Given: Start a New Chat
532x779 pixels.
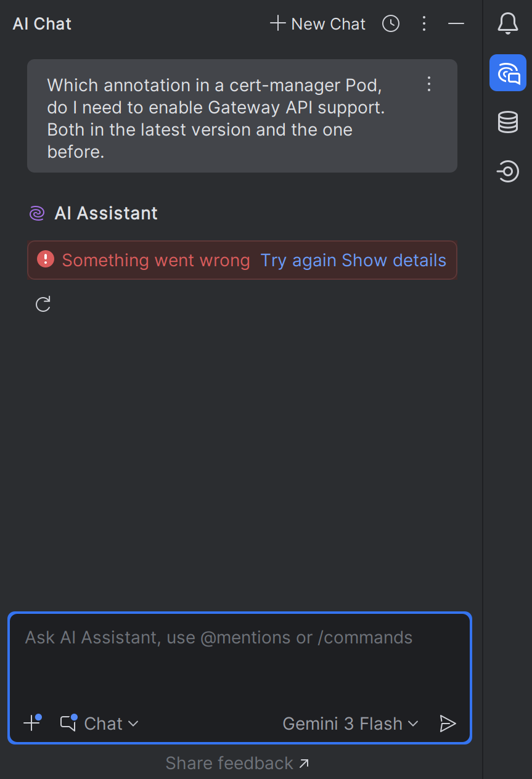Looking at the screenshot, I should coord(318,24).
